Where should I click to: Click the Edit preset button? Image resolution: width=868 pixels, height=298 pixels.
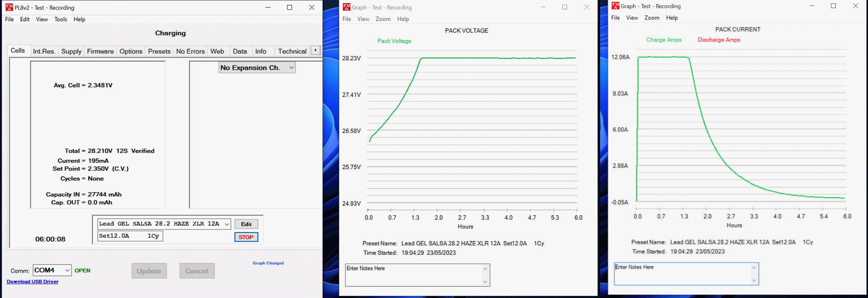click(246, 224)
